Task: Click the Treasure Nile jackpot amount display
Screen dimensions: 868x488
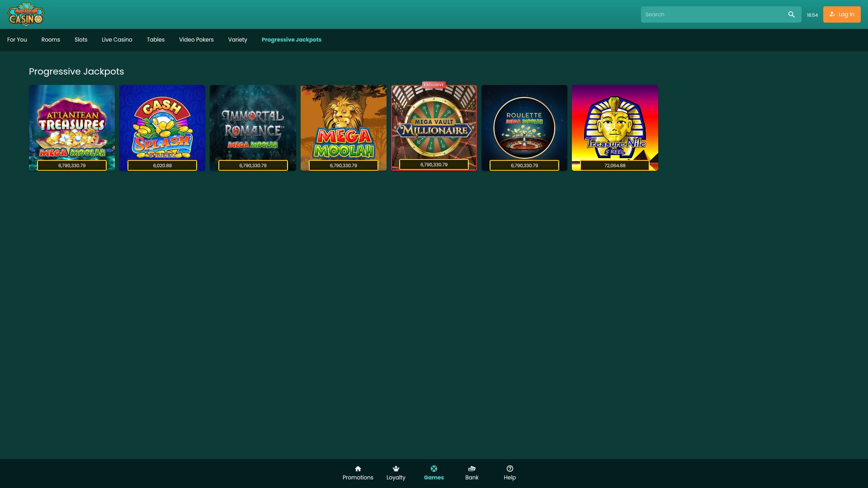Action: [x=615, y=165]
